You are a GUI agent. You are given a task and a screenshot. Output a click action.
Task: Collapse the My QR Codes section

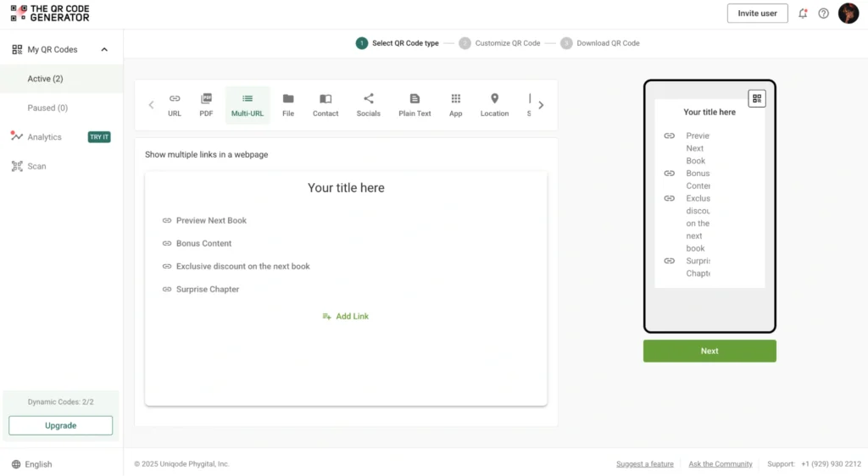[x=104, y=50]
